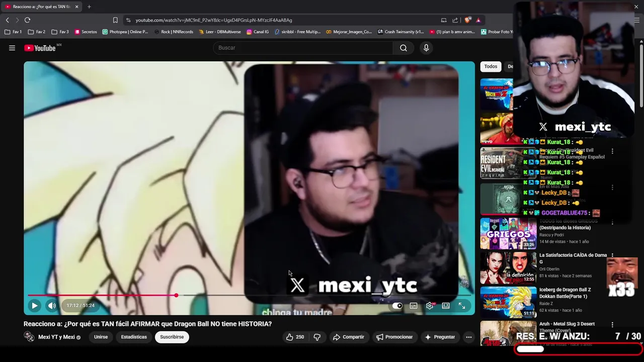Open options menu for Resident Evil video
This screenshot has width=644, height=362.
click(612, 151)
